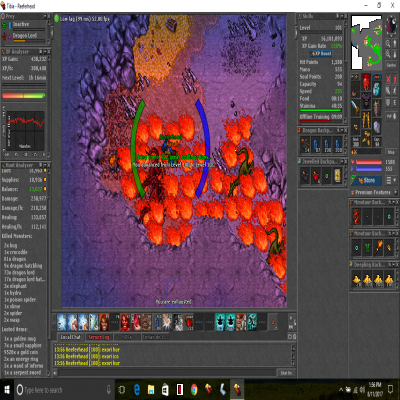Minimize the Skills panel
The height and width of the screenshot is (400, 400).
pyautogui.click(x=341, y=16)
